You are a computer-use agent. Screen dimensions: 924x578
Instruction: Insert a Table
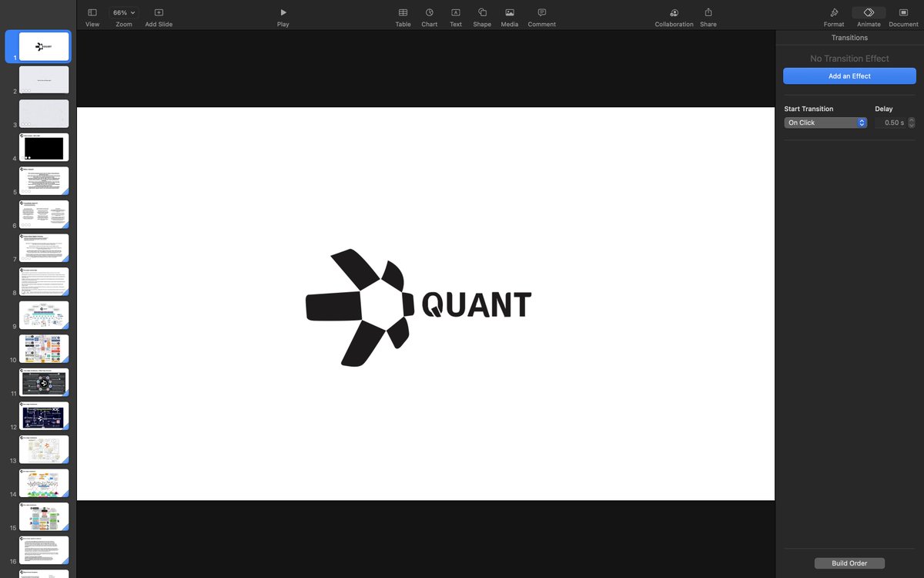coord(403,12)
